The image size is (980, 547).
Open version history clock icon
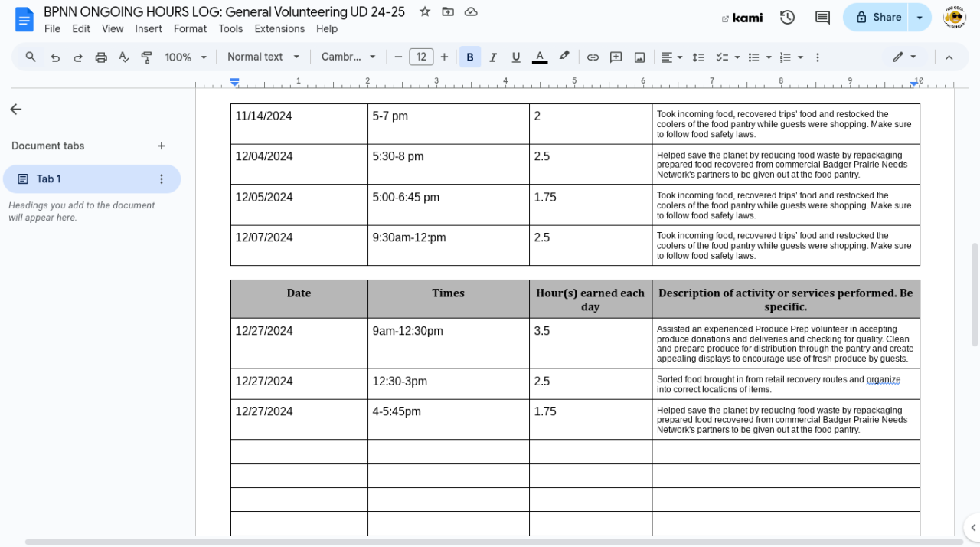click(x=787, y=17)
